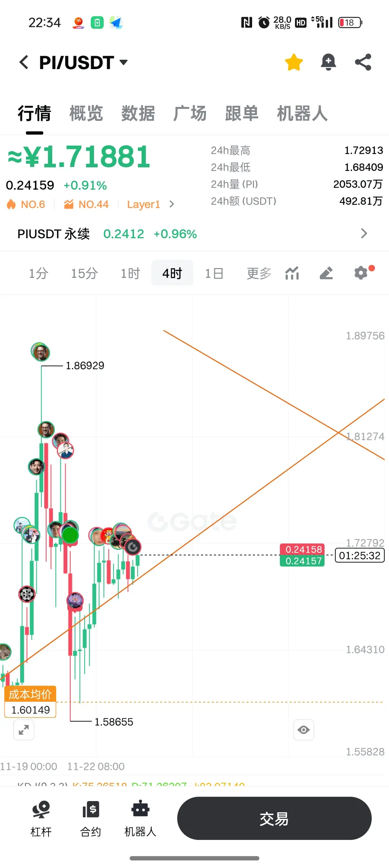The image size is (389, 868).
Task: Open the price alert bell icon
Action: click(x=328, y=62)
